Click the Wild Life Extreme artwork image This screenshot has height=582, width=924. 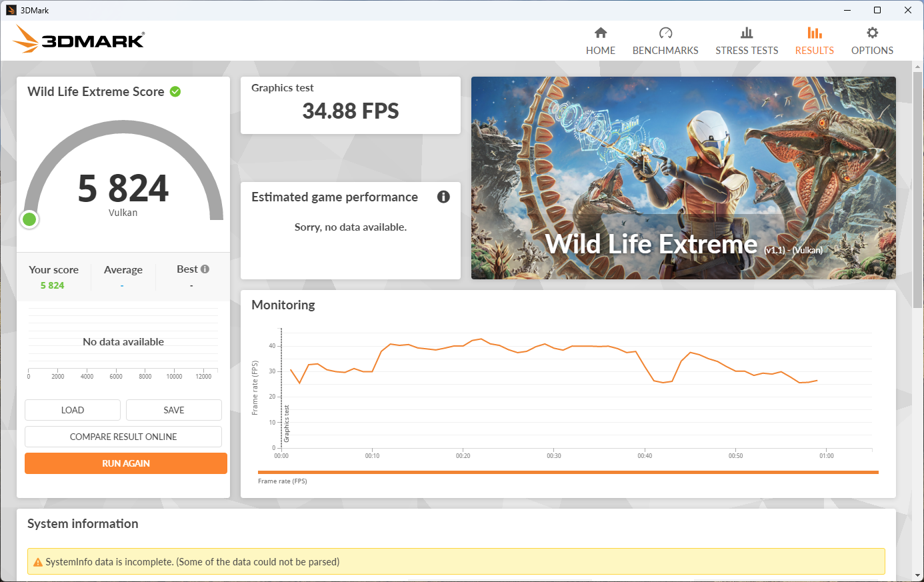coord(683,177)
